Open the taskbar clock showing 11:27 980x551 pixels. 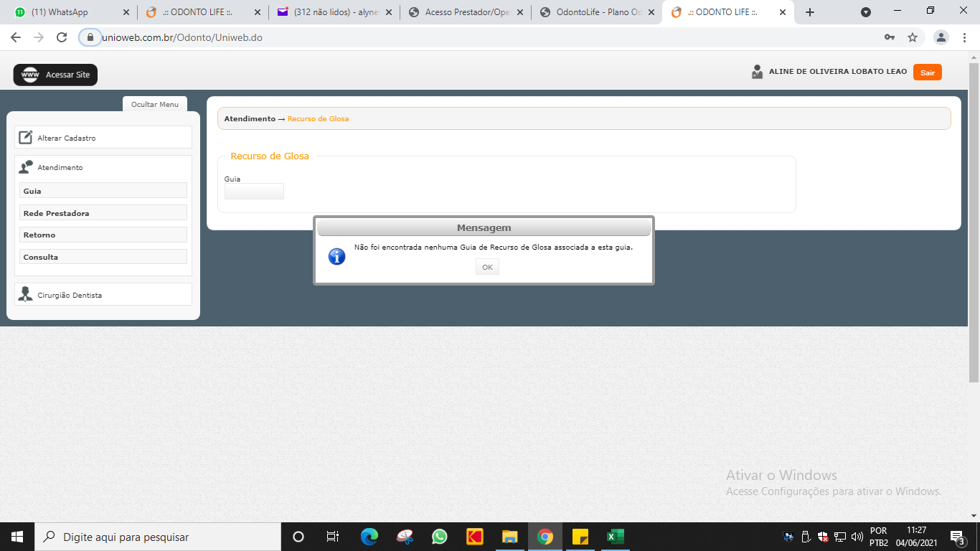916,537
